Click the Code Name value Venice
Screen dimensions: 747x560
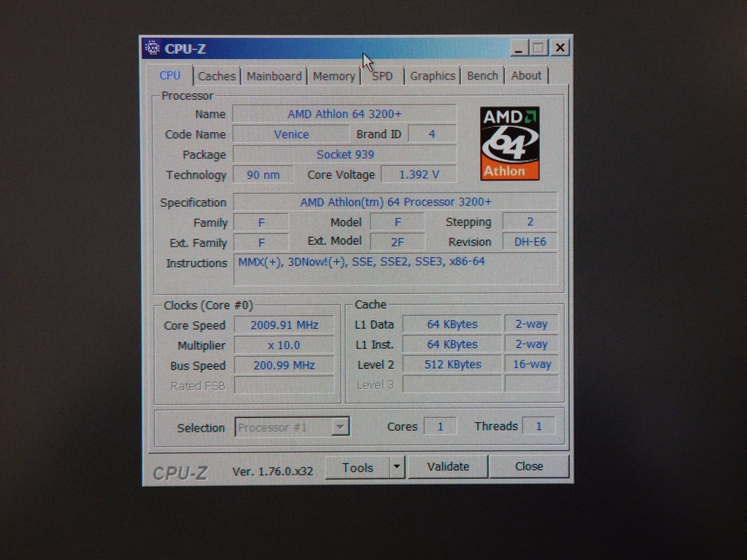click(x=291, y=134)
